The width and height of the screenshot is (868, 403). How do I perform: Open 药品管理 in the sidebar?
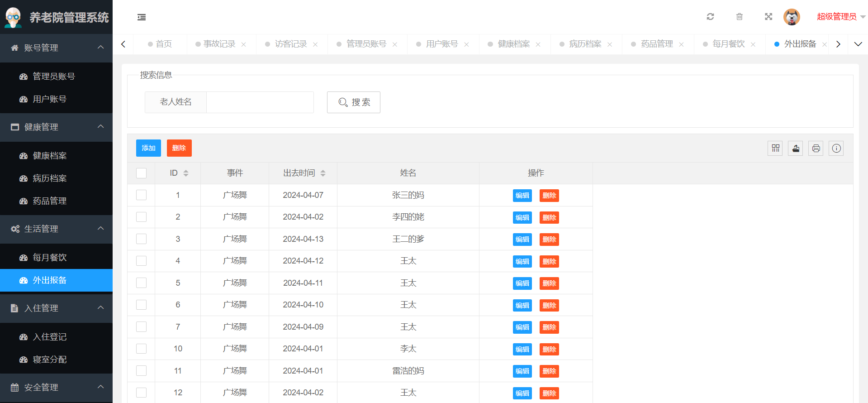(56, 201)
